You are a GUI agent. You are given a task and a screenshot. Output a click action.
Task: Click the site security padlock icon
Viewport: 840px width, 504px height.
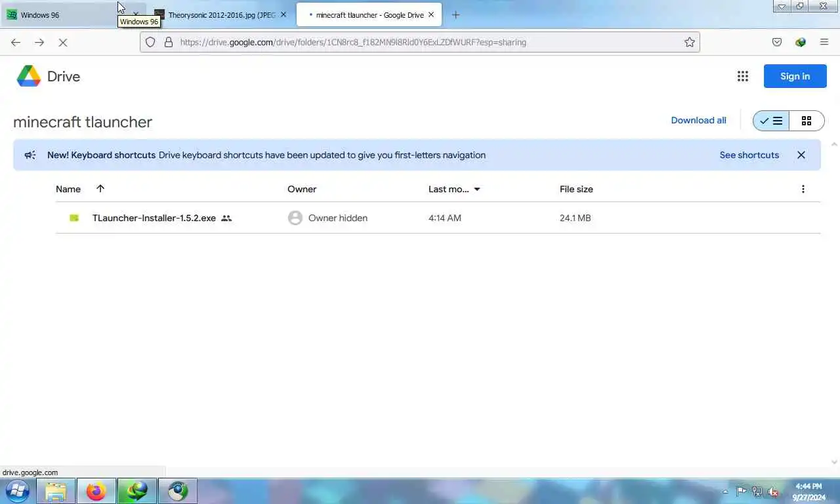[x=169, y=42]
